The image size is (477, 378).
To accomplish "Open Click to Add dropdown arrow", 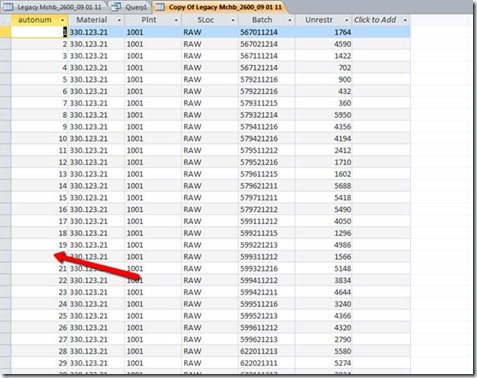I will tap(405, 20).
